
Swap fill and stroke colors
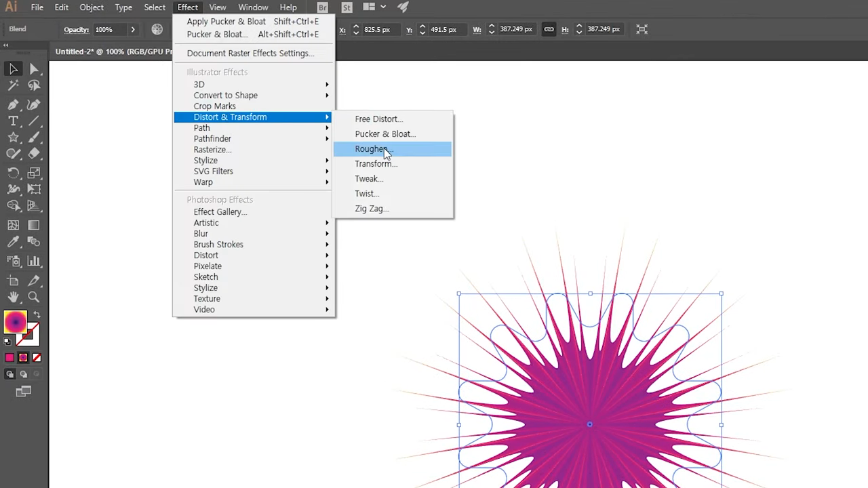click(x=37, y=315)
